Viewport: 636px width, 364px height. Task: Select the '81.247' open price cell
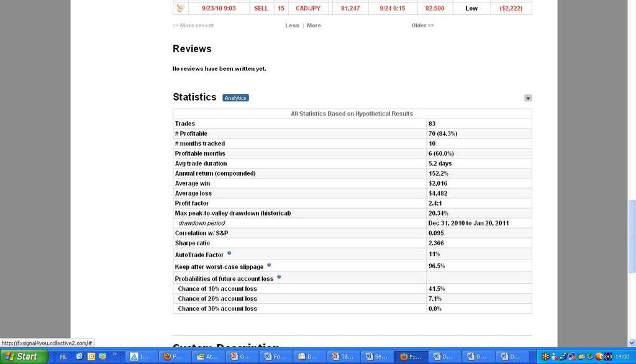coord(350,8)
